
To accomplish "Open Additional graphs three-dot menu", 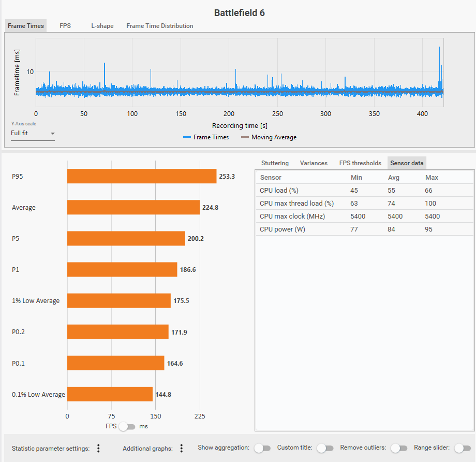I will tap(181, 448).
